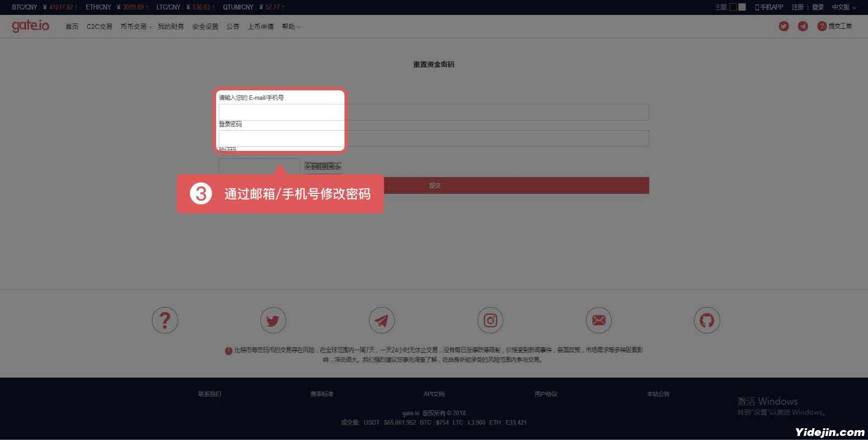The image size is (868, 440).
Task: Switch to the dark theme swatch
Action: pyautogui.click(x=733, y=7)
